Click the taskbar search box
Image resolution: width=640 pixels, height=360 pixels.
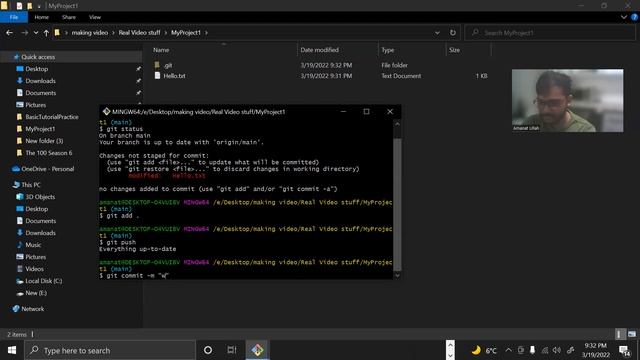pos(110,350)
